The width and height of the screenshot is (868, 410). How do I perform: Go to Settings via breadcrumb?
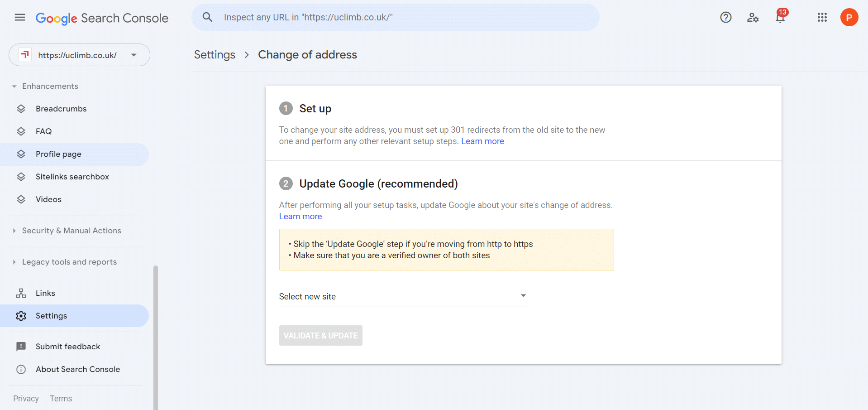215,54
